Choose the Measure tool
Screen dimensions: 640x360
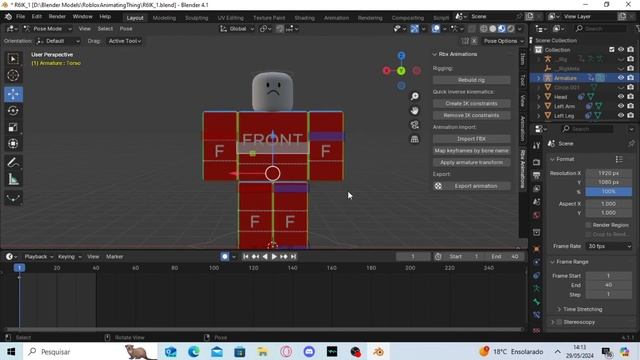[x=13, y=179]
